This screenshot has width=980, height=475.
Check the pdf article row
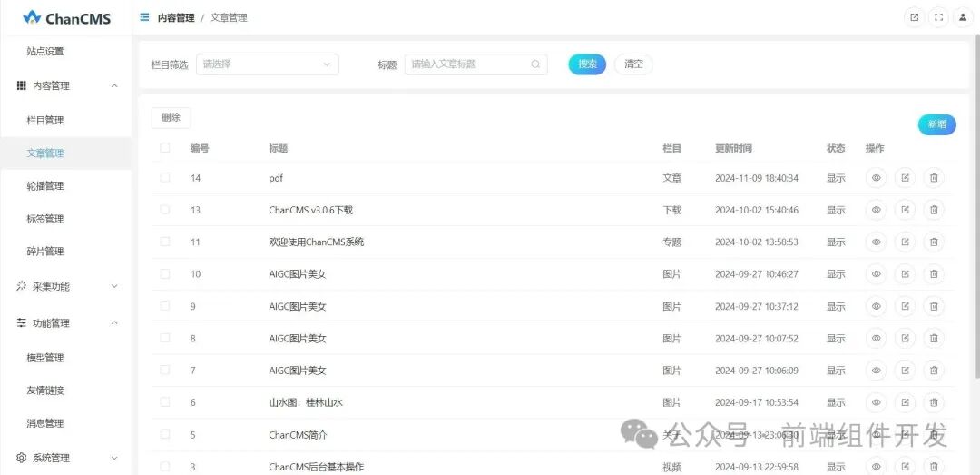[x=165, y=177]
